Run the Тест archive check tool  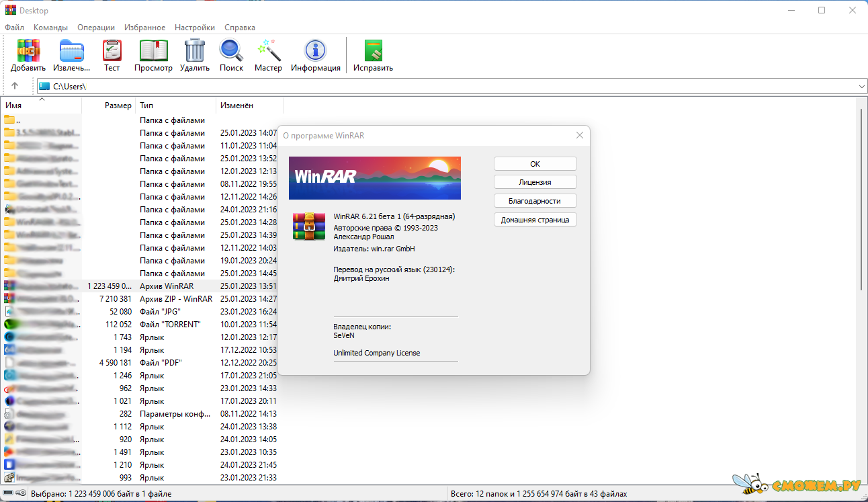(112, 55)
